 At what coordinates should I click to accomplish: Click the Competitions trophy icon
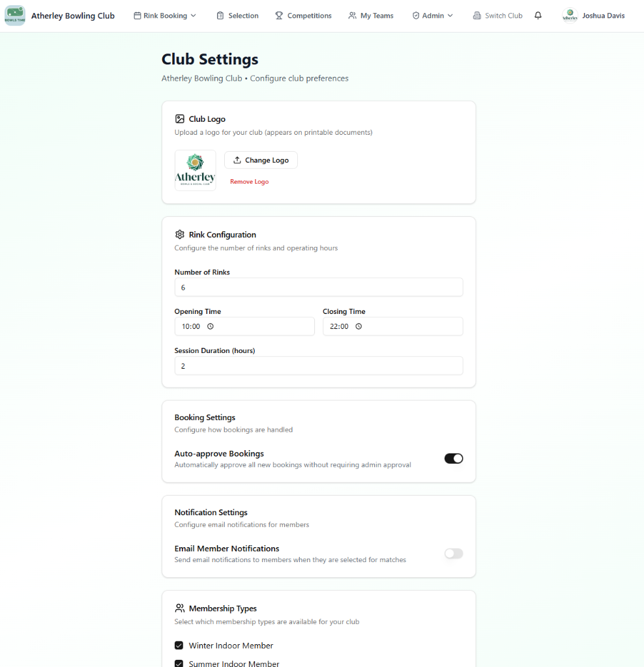[x=279, y=16]
